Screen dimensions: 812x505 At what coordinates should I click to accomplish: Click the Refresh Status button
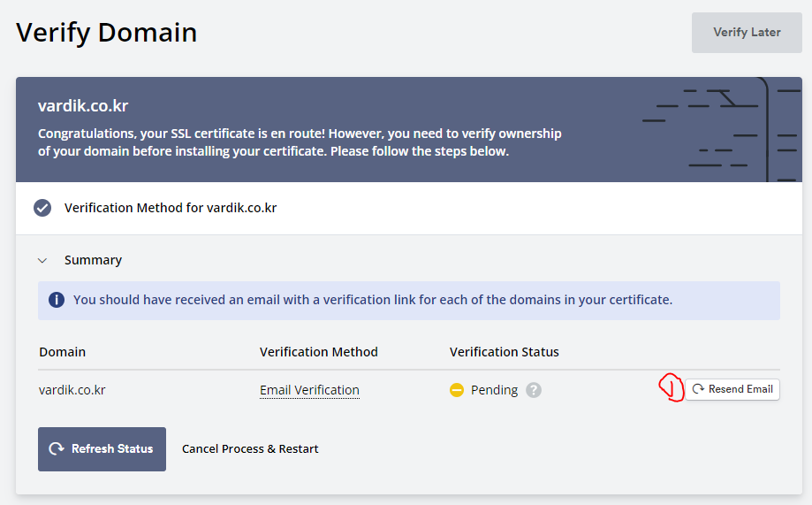tap(102, 449)
